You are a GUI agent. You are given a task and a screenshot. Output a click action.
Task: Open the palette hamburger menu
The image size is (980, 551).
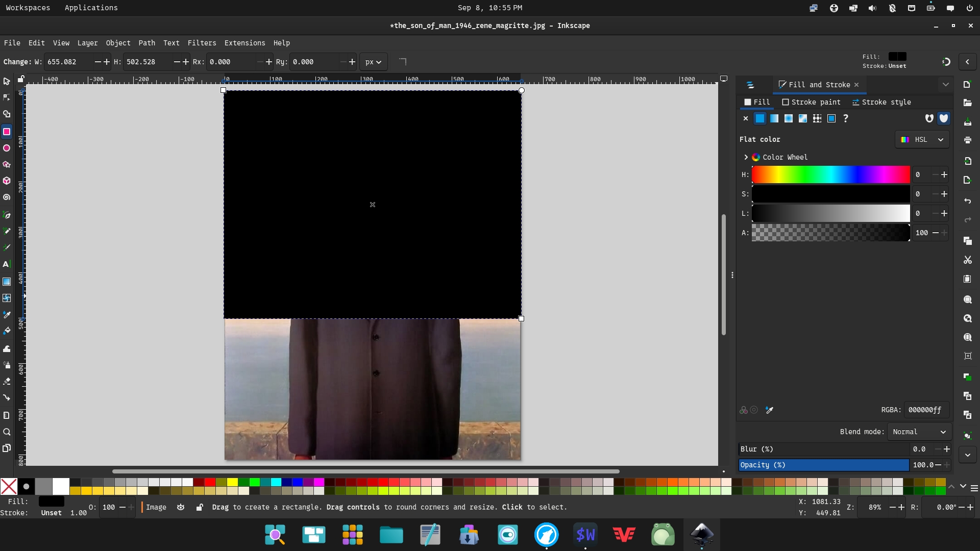(x=974, y=488)
